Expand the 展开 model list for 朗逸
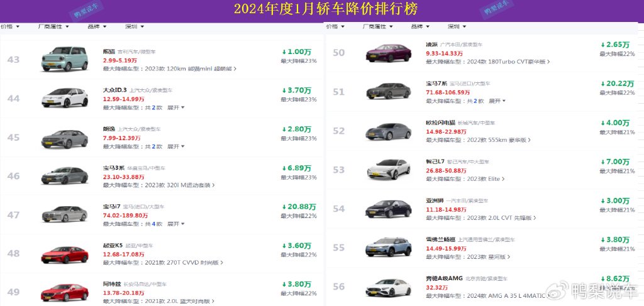The width and height of the screenshot is (644, 306). 176,146
